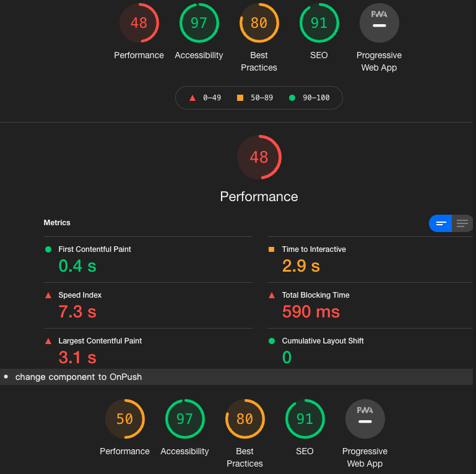The image size is (476, 474).
Task: Click the Largest Contentful Paint label
Action: point(100,341)
